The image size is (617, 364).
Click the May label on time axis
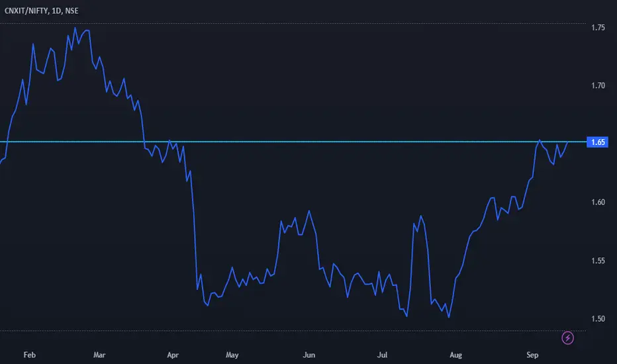point(232,355)
